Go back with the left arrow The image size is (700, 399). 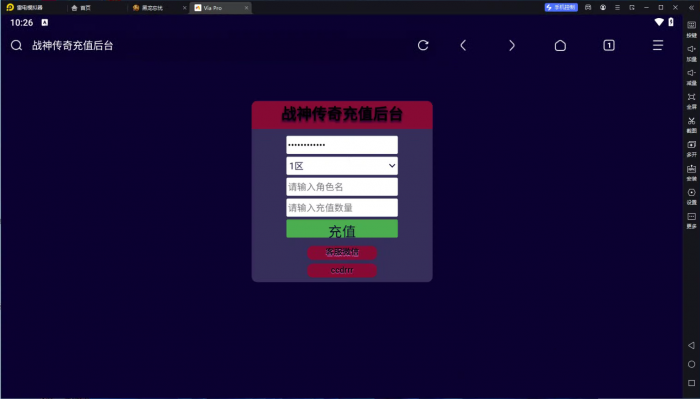tap(463, 45)
